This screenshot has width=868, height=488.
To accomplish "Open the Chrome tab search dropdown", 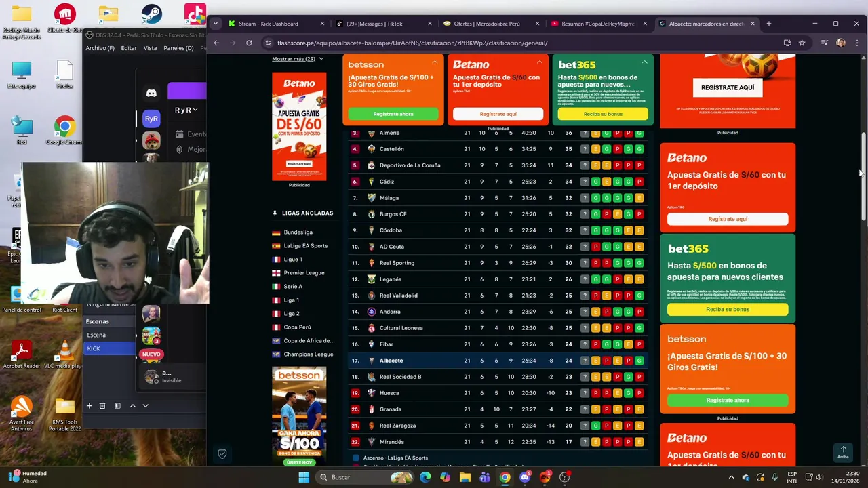I will click(x=216, y=24).
